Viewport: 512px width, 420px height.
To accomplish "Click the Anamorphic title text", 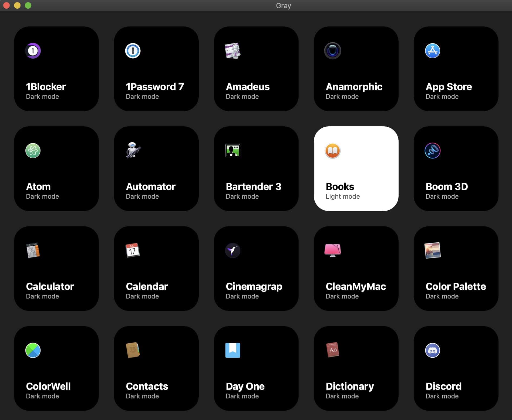I will coord(354,87).
